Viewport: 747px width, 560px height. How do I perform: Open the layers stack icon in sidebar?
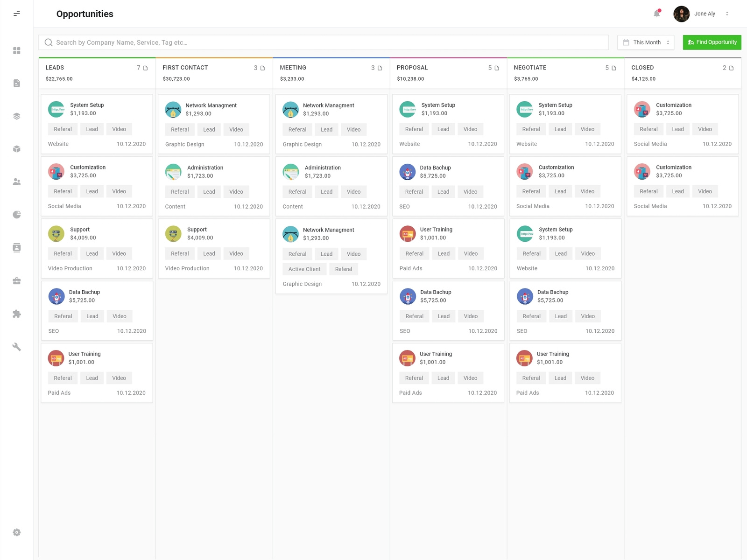(17, 116)
